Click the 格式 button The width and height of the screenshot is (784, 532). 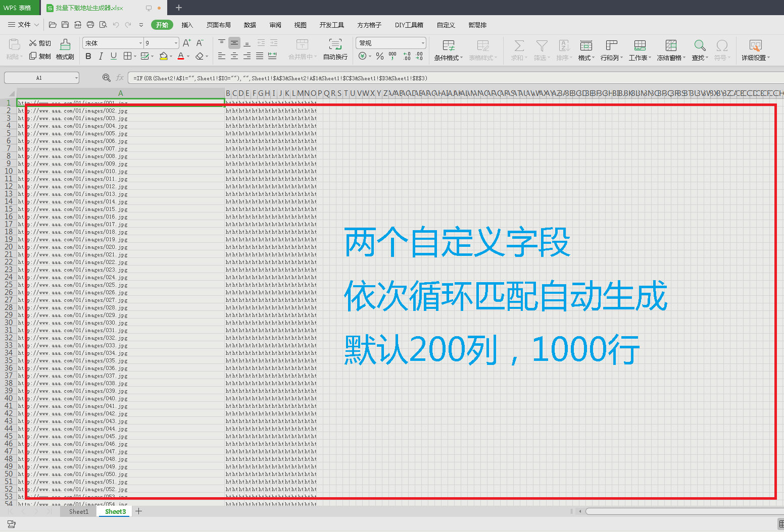(586, 50)
